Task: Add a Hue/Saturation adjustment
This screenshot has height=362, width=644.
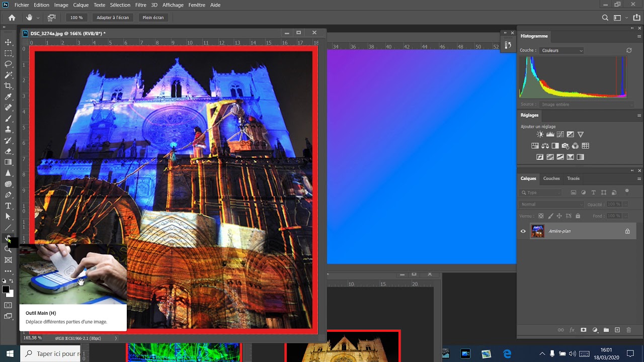Action: click(535, 146)
